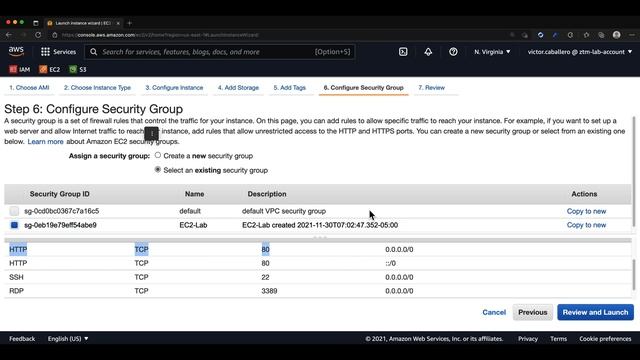Click the favorites star icon in browser toolbar
The image size is (640, 360).
[x=586, y=35]
